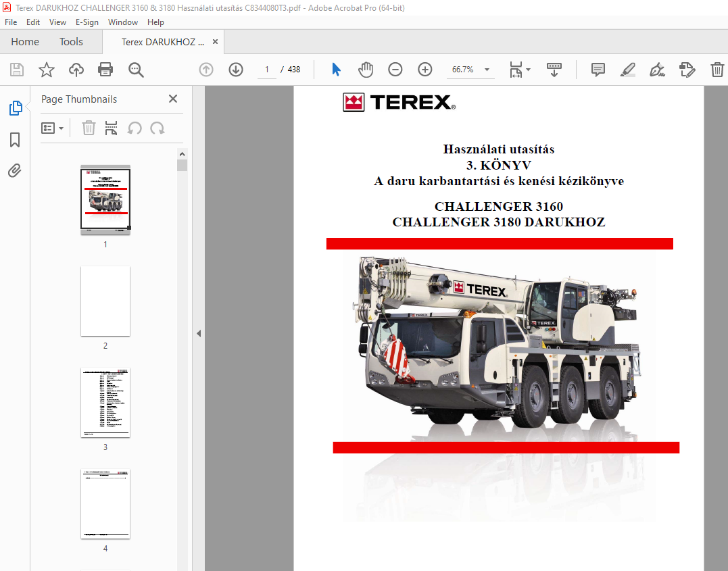
Task: Click the TEREX logo on page
Action: [x=399, y=102]
